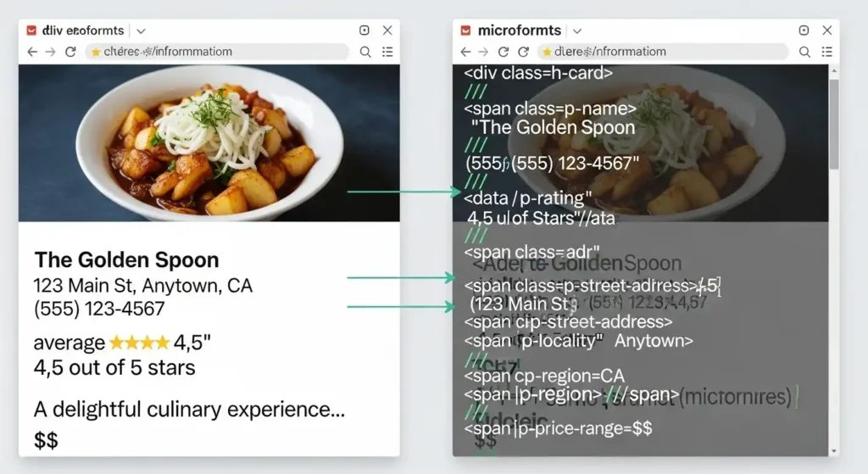868x474 pixels.
Task: Toggle the bookmark star in dliv eroformts address bar
Action: pos(96,52)
